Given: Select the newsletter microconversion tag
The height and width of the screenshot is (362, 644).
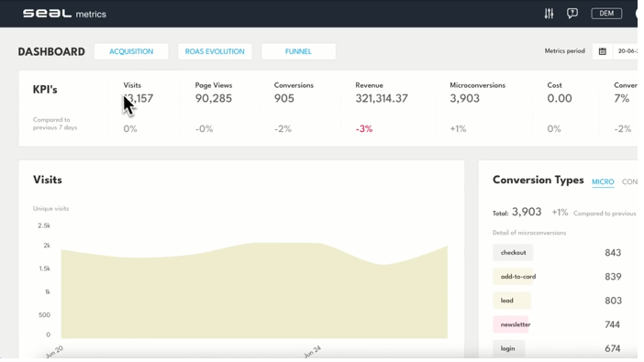Looking at the screenshot, I should click(512, 324).
